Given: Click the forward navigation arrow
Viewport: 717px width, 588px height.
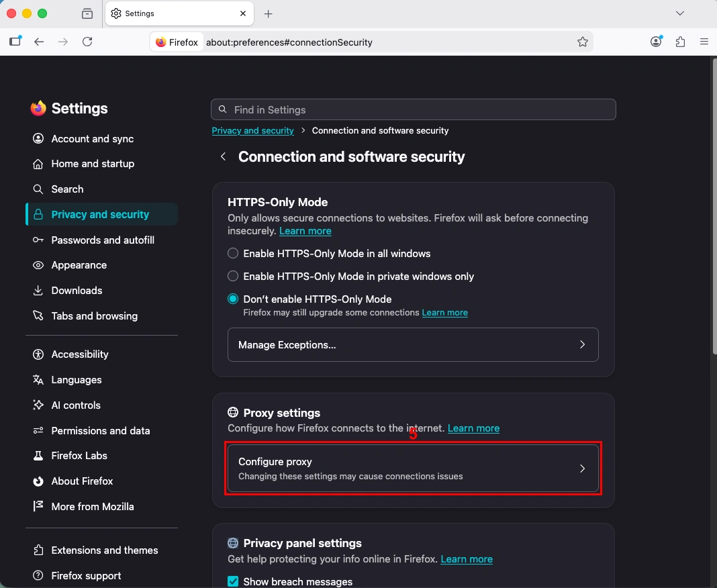Looking at the screenshot, I should [x=63, y=42].
